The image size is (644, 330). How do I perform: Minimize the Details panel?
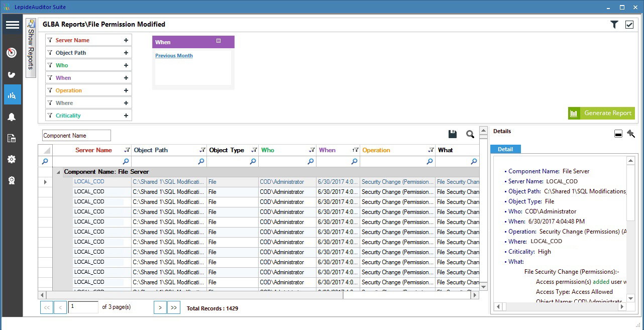click(x=618, y=134)
